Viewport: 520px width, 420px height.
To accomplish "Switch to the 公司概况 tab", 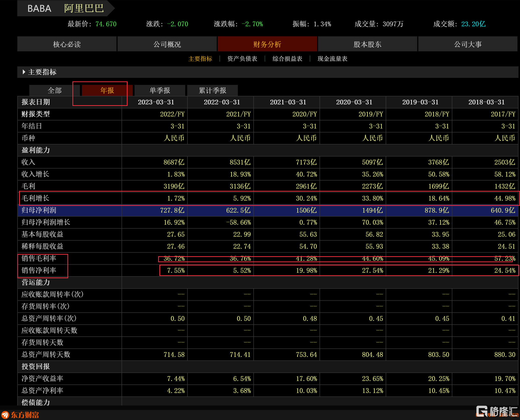I will [167, 44].
